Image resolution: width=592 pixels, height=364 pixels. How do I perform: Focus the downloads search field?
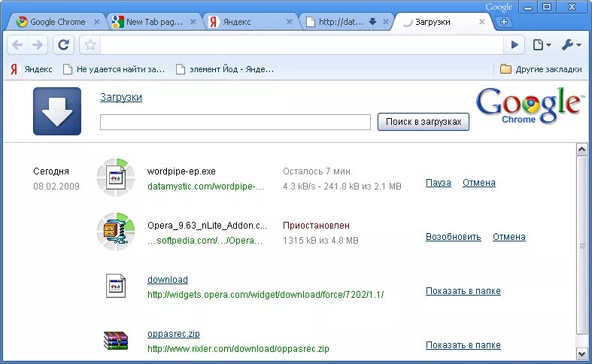tap(235, 122)
